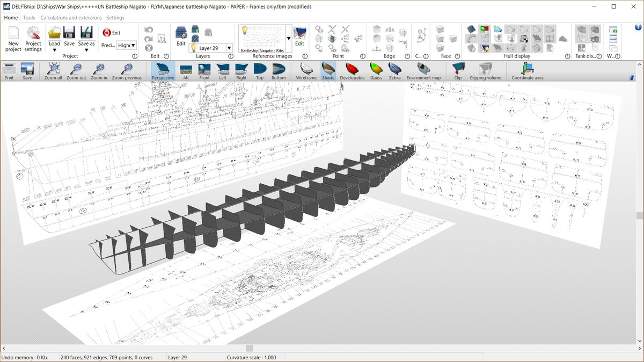Switch to the Top view

pos(260,71)
